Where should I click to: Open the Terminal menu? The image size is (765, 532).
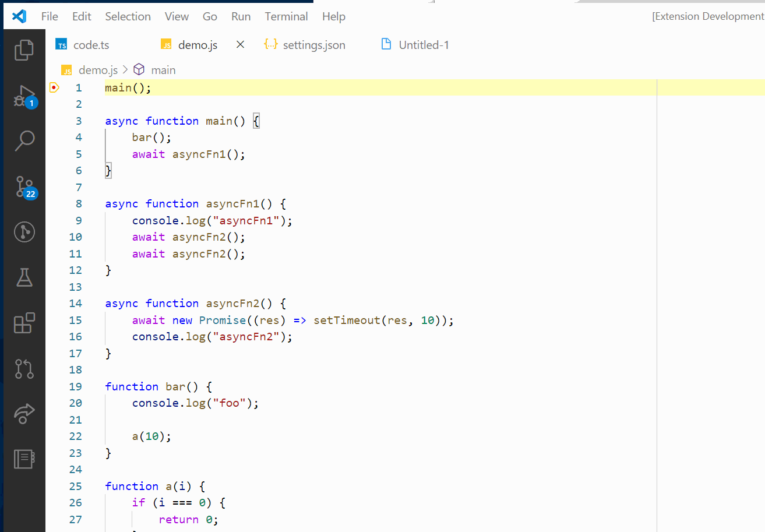coord(286,16)
